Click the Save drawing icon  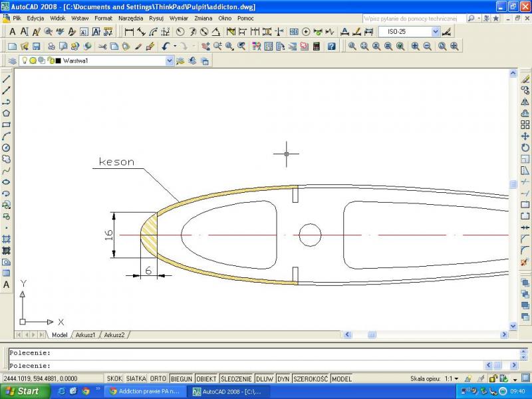tap(36, 47)
